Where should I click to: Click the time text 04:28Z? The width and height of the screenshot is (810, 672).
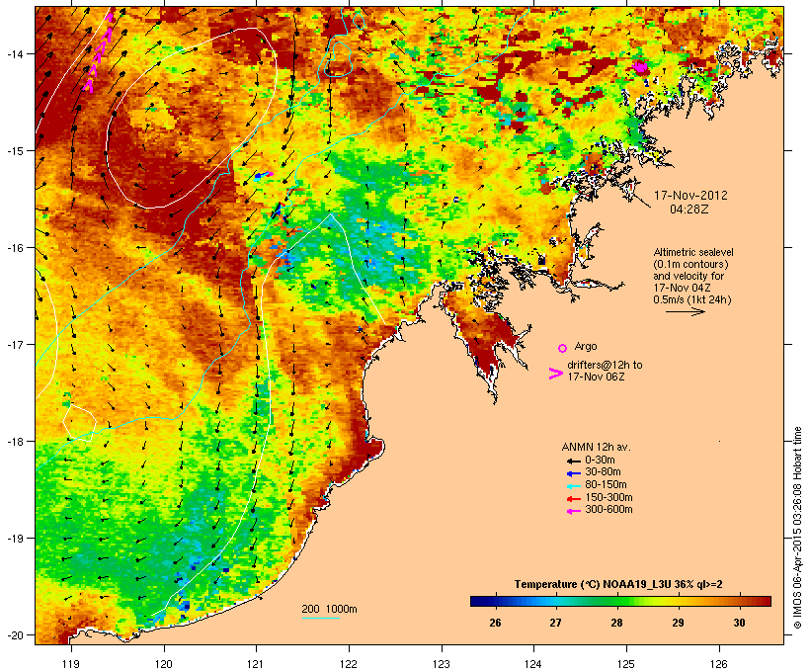(689, 210)
